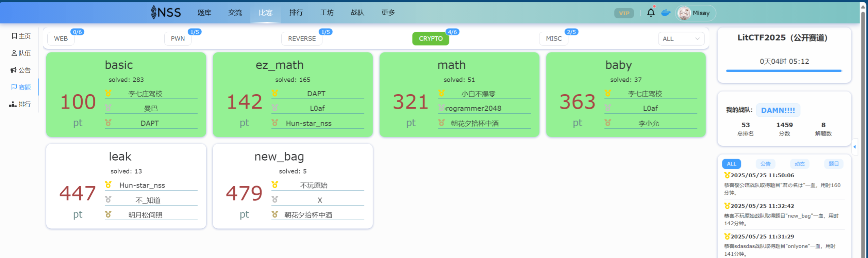
Task: Collapse the right side panel arrow
Action: tap(854, 147)
